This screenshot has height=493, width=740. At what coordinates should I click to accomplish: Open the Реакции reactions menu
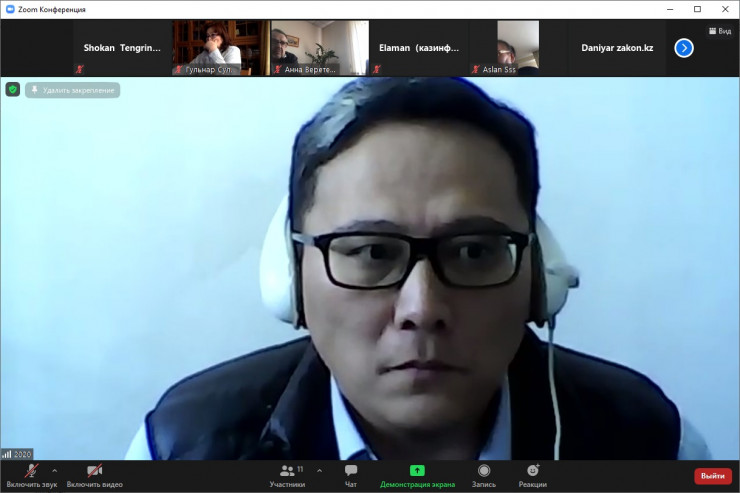(x=533, y=471)
